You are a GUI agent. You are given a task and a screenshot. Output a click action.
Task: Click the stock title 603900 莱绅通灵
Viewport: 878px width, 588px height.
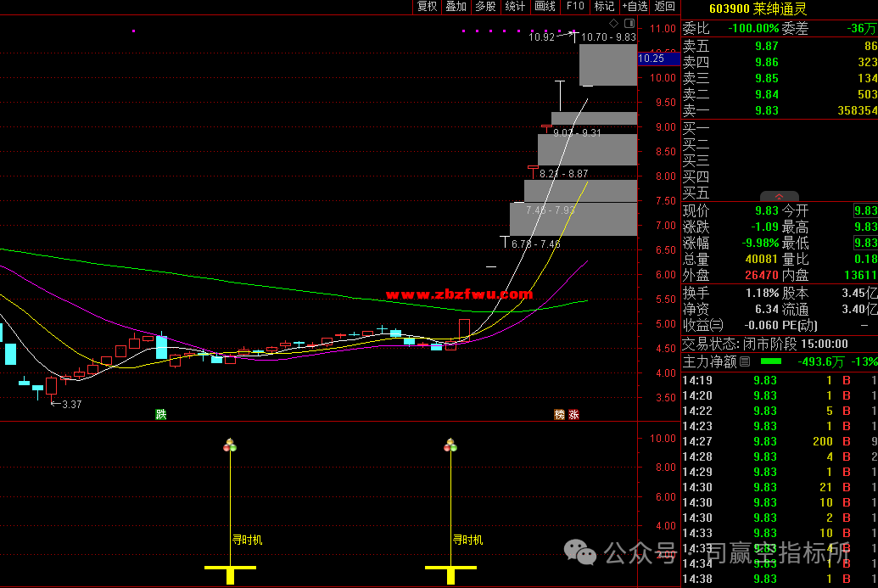[758, 8]
